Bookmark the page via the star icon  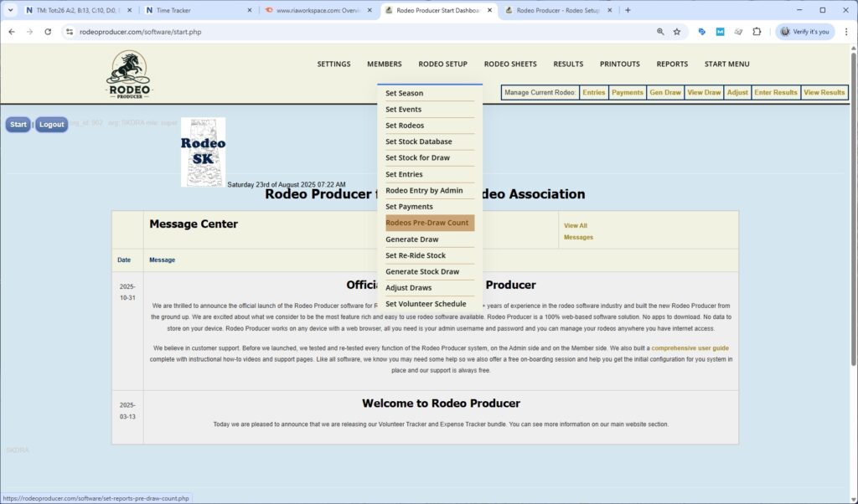[x=678, y=31]
